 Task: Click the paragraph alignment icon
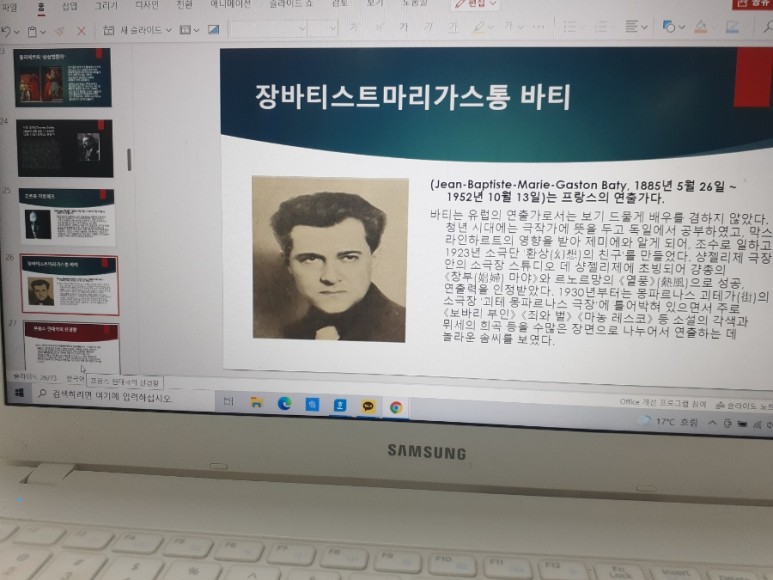pos(631,27)
